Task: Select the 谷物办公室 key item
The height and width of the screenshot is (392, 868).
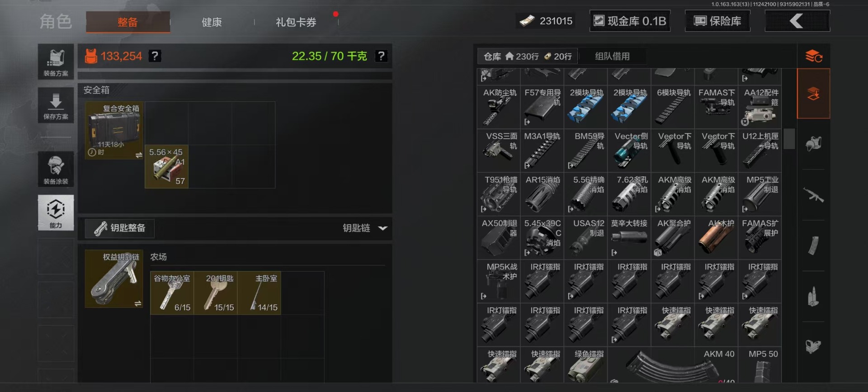Action: [172, 293]
